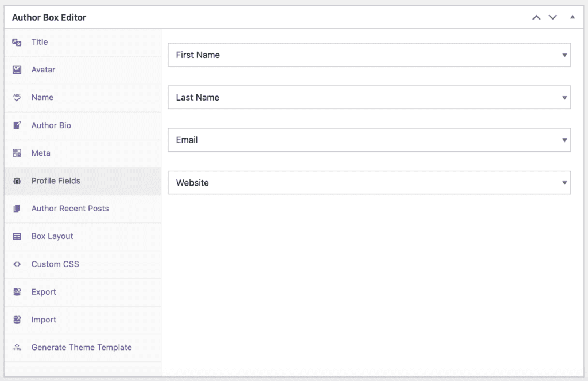Viewport: 588px width, 381px height.
Task: Click the Author Recent Posts stack icon
Action: 17,209
